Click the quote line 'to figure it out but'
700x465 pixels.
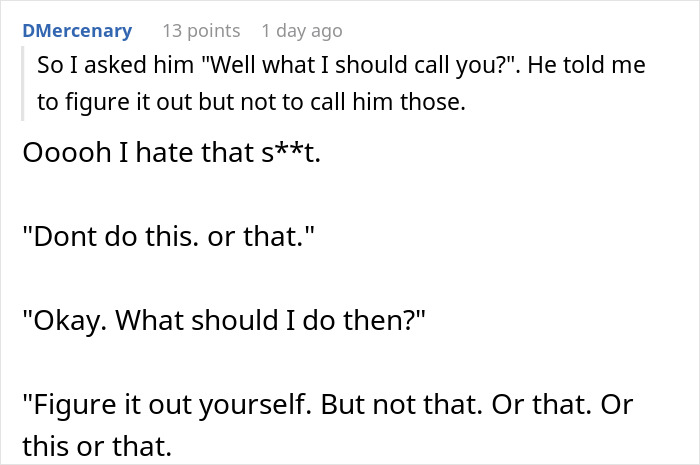coord(251,102)
